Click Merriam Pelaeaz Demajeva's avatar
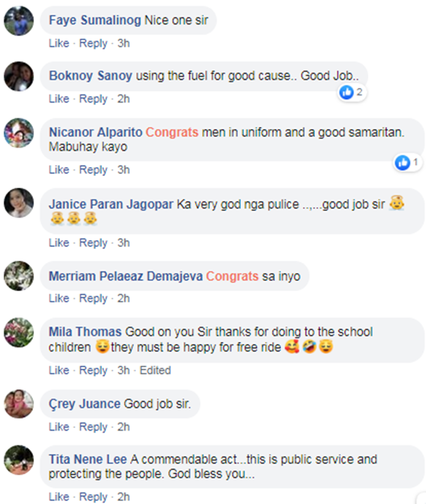The image size is (426, 504). (19, 276)
